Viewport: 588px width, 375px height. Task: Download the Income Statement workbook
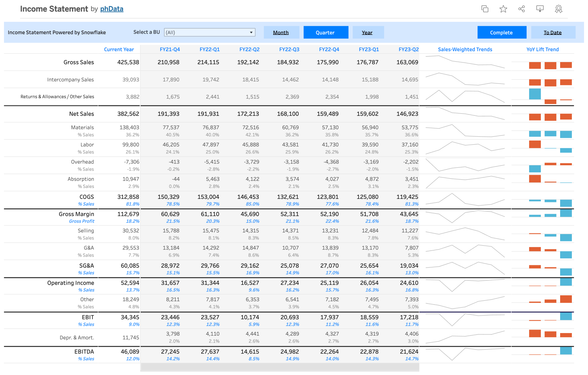pyautogui.click(x=540, y=9)
